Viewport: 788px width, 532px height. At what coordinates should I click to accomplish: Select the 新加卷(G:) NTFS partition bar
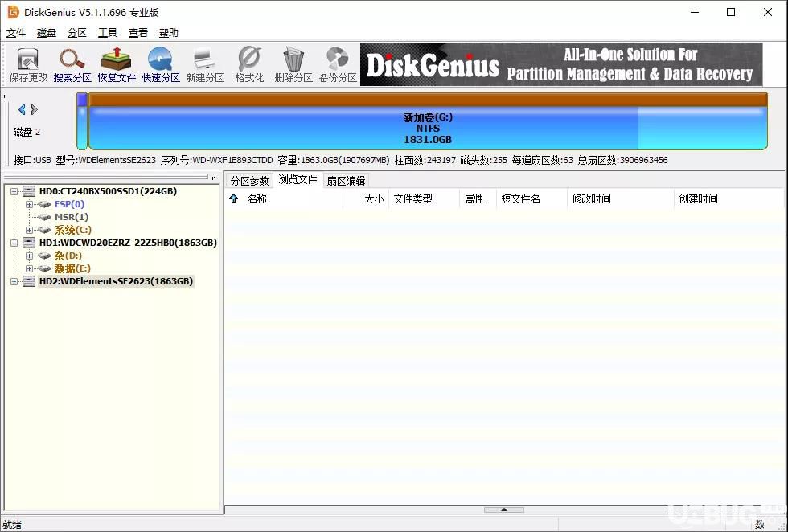428,121
